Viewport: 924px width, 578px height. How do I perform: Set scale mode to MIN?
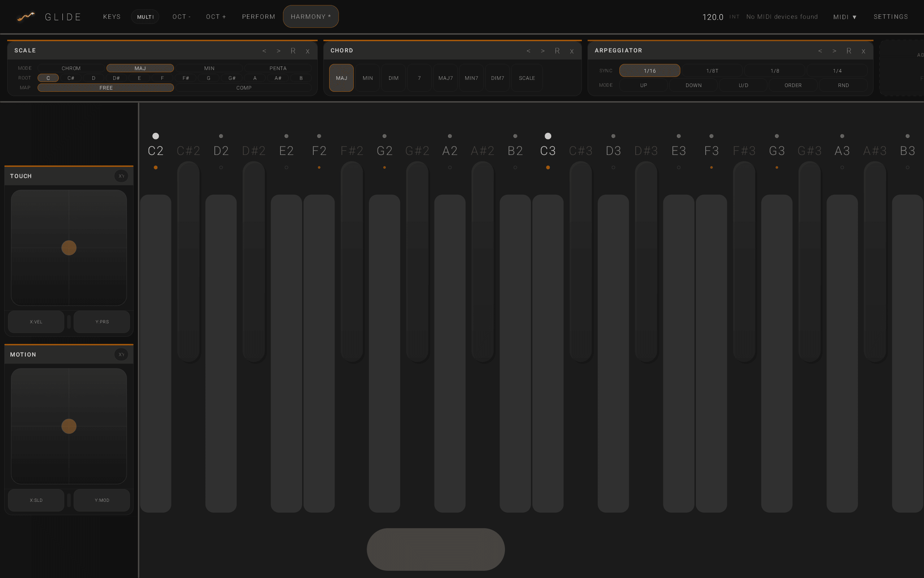coord(209,68)
